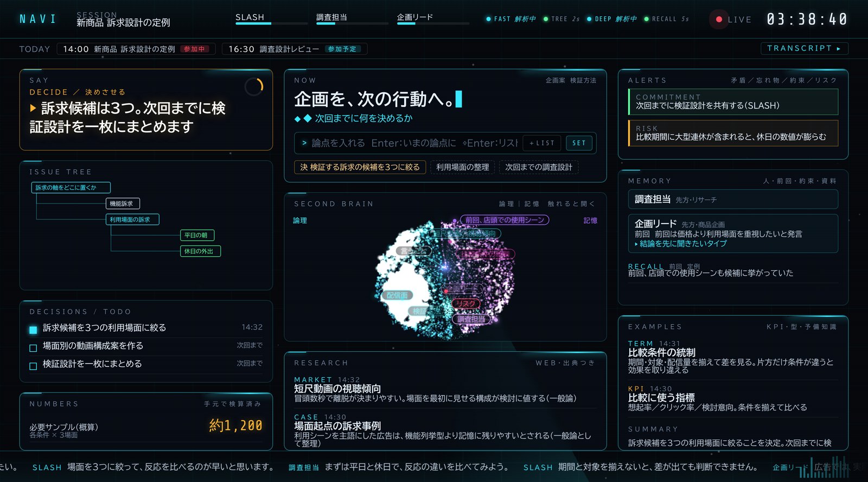Open the 調査担当 memory card
868x482 pixels.
tap(733, 199)
